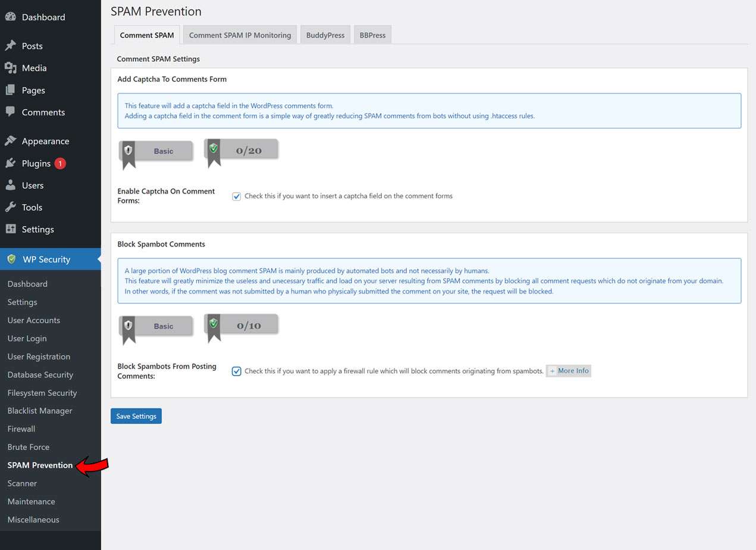Open the Miscellaneous submenu
The width and height of the screenshot is (756, 550).
click(33, 520)
